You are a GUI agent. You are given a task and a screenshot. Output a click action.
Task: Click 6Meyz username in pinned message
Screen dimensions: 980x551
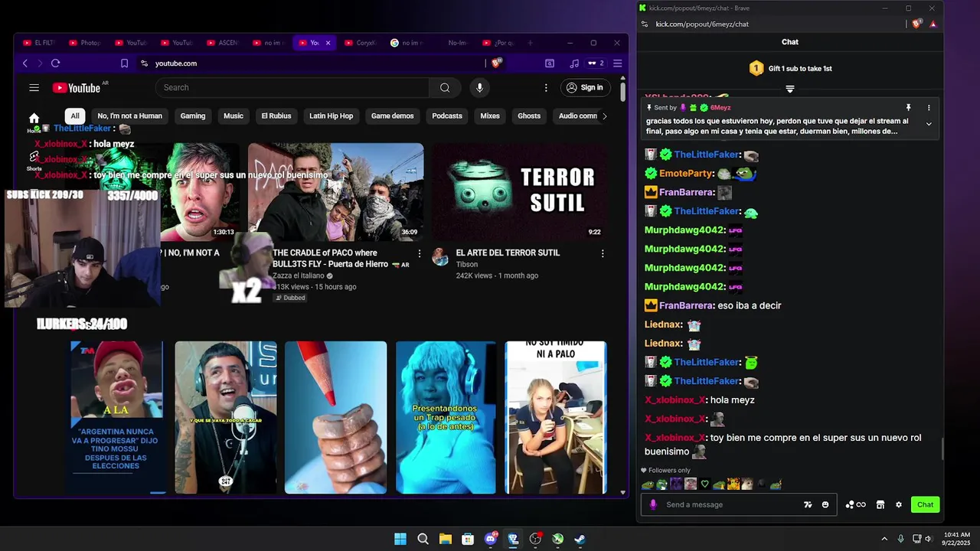(720, 108)
